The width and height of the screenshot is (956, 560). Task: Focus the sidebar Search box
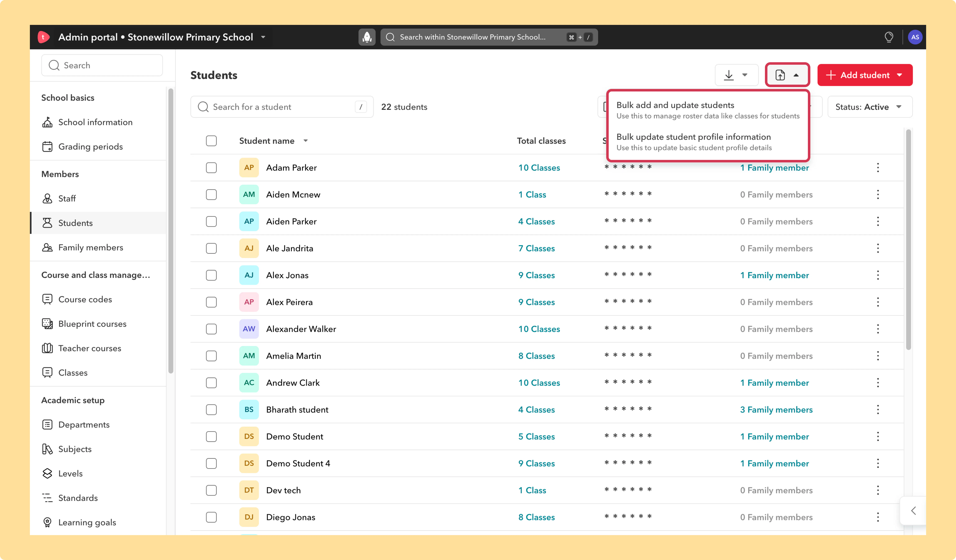click(102, 65)
